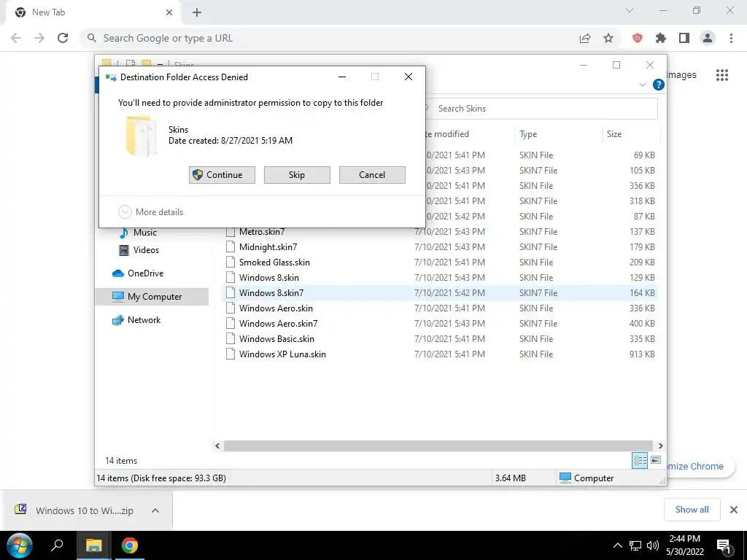Open taskbar search magnifier
747x560 pixels.
click(x=57, y=545)
